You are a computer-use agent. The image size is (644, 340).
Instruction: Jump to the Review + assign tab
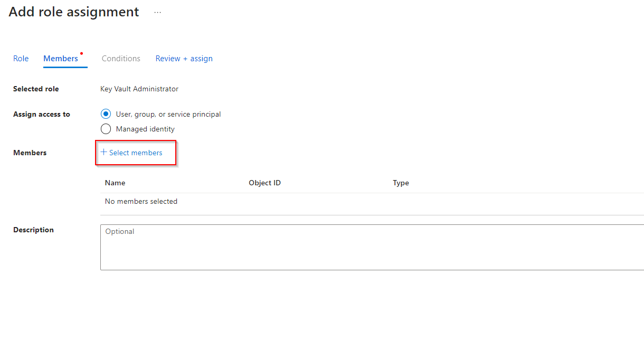coord(184,59)
